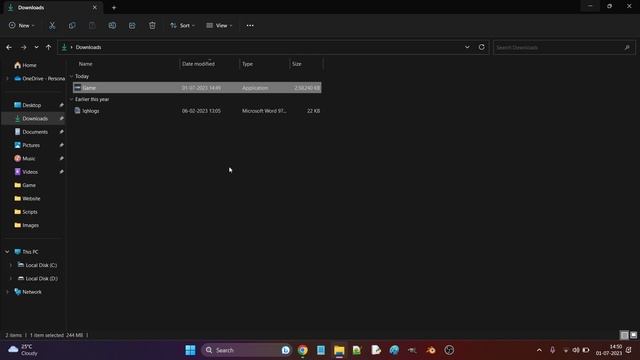Expand Local Disk (D:) node
The image size is (640, 360).
(11, 278)
